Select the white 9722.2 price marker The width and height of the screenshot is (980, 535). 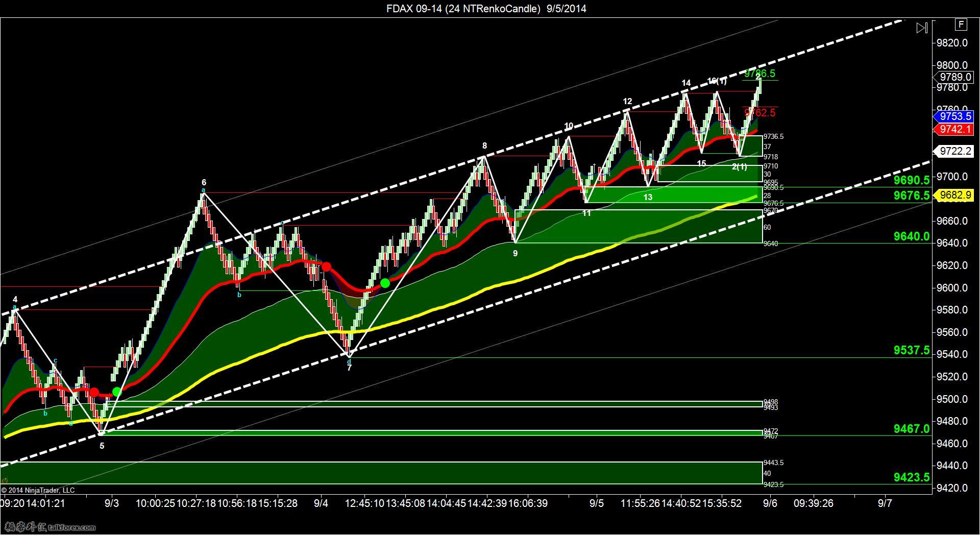(954, 151)
